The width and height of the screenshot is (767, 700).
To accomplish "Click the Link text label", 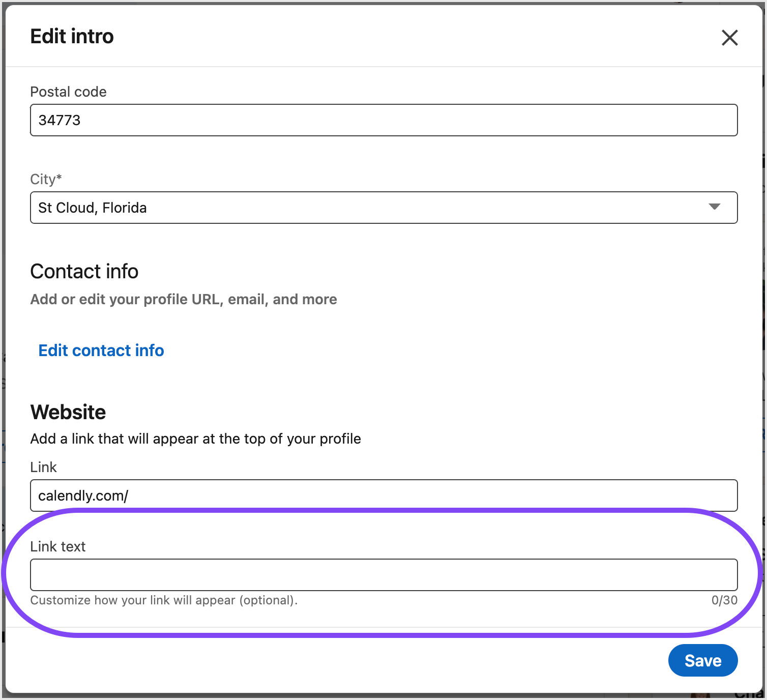I will [57, 546].
